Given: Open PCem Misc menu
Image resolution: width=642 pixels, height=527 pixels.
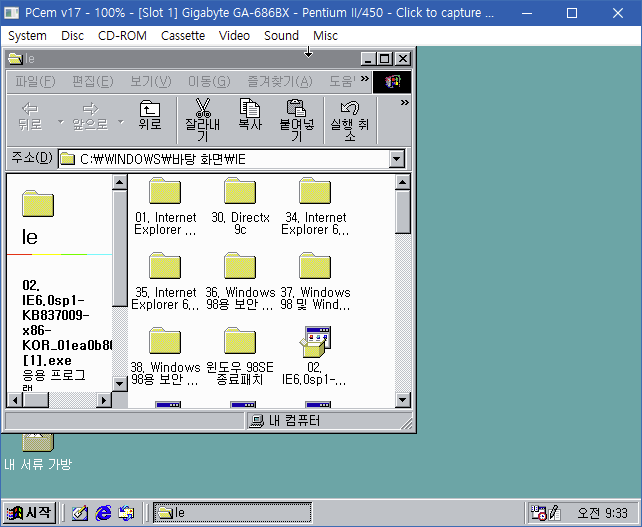Looking at the screenshot, I should (326, 36).
